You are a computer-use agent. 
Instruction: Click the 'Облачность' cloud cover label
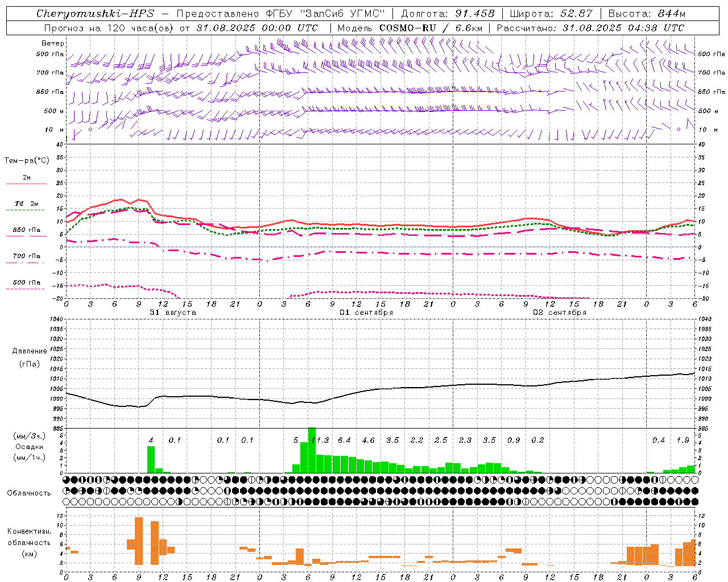[x=29, y=493]
